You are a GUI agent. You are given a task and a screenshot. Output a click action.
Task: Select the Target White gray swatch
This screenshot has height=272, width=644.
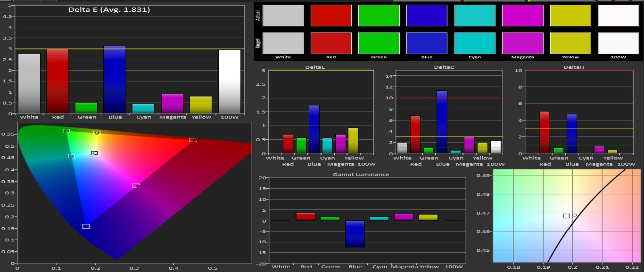pyautogui.click(x=283, y=43)
